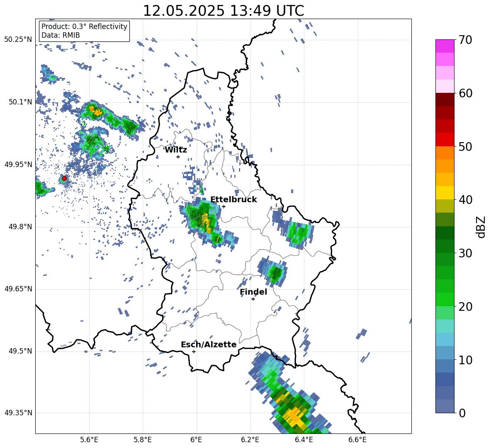This screenshot has width=491, height=448.
Task: Click the 6.6°E longitude label
Action: (357, 440)
